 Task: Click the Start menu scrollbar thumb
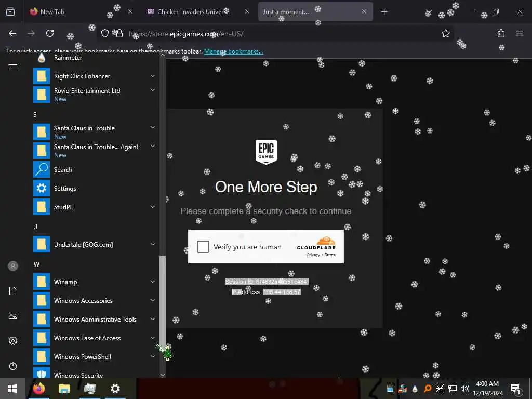click(163, 303)
